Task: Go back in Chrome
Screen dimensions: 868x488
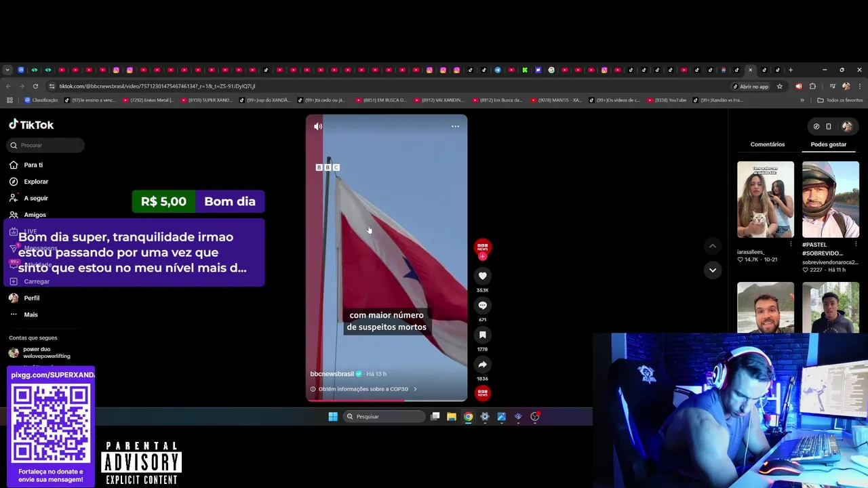Action: (8, 86)
